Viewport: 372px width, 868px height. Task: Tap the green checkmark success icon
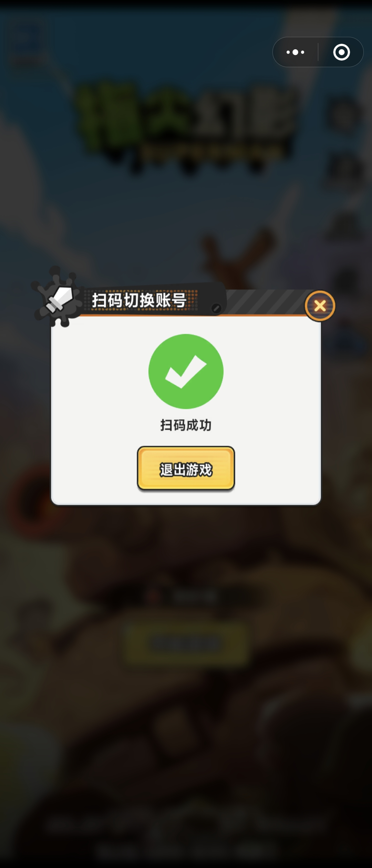pos(186,371)
